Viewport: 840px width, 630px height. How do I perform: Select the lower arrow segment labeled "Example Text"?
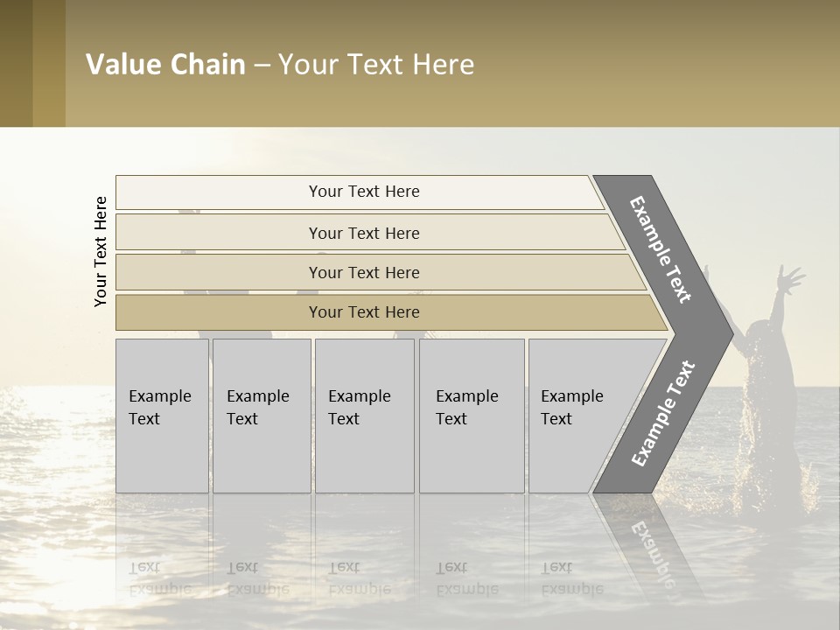(663, 413)
